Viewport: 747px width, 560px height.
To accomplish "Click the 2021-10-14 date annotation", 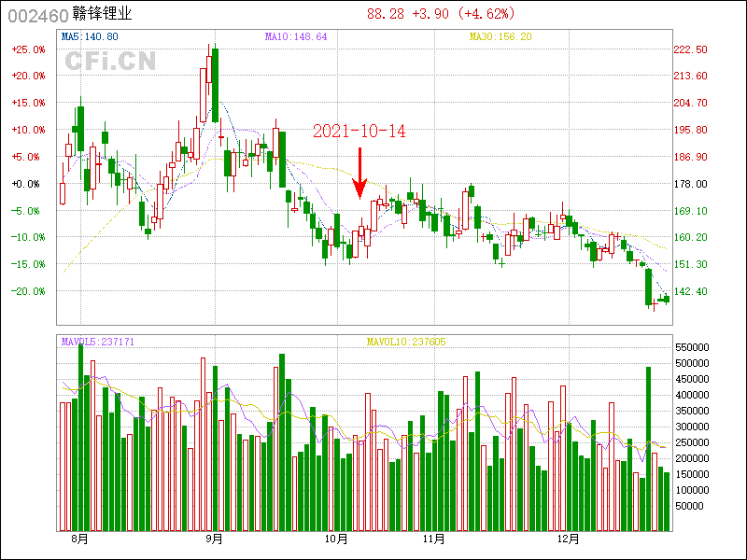I will pos(359,132).
